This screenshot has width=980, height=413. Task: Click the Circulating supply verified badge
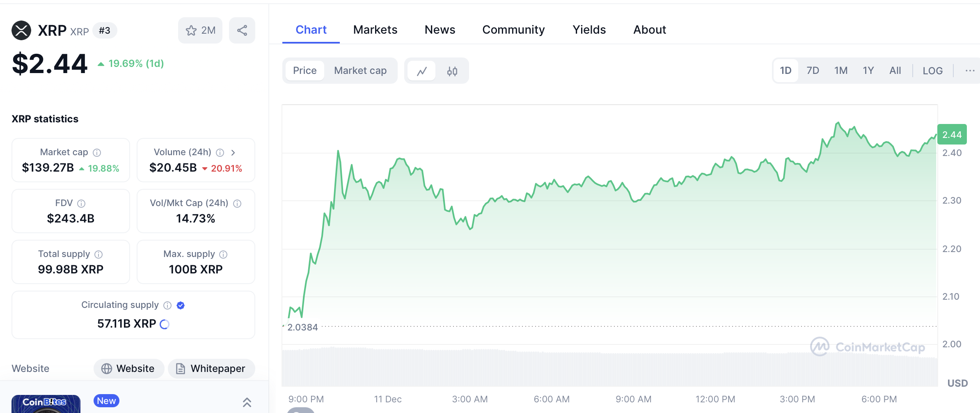pos(181,305)
